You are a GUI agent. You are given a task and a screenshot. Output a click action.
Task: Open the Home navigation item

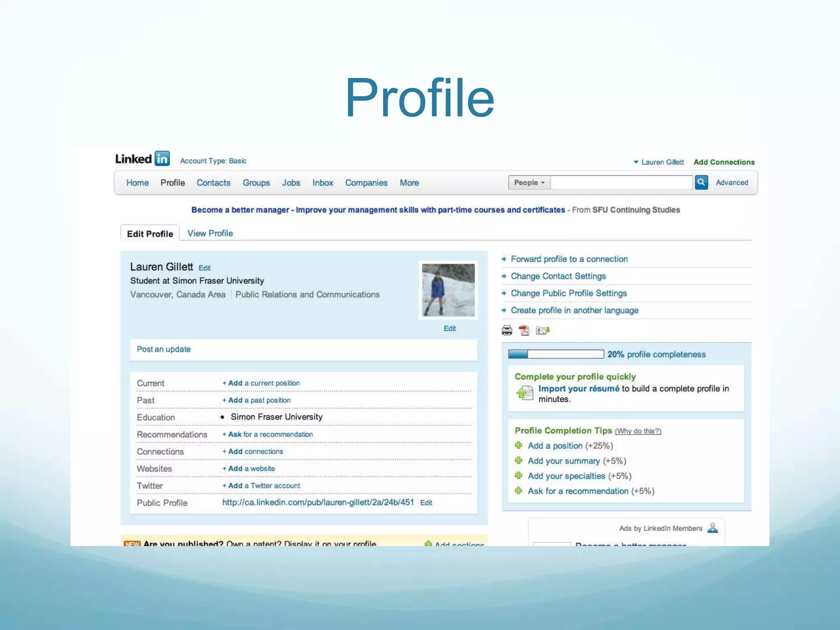point(137,183)
